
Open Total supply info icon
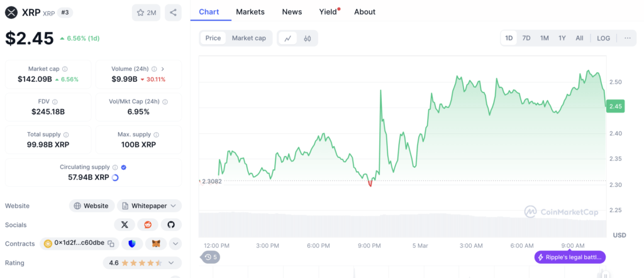click(66, 135)
